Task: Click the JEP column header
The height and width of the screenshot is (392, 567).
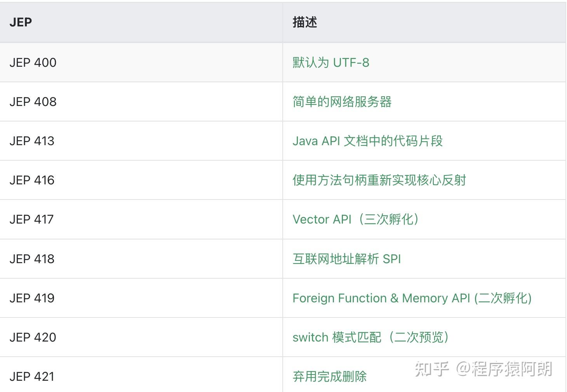Action: tap(21, 22)
